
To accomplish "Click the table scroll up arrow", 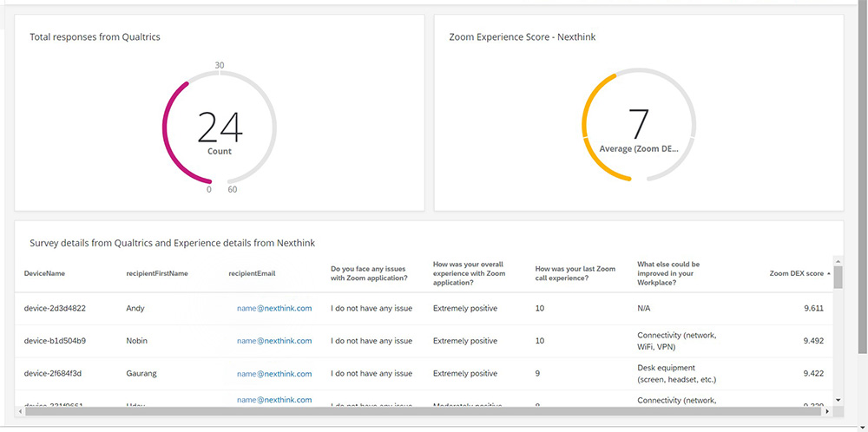I will [838, 260].
